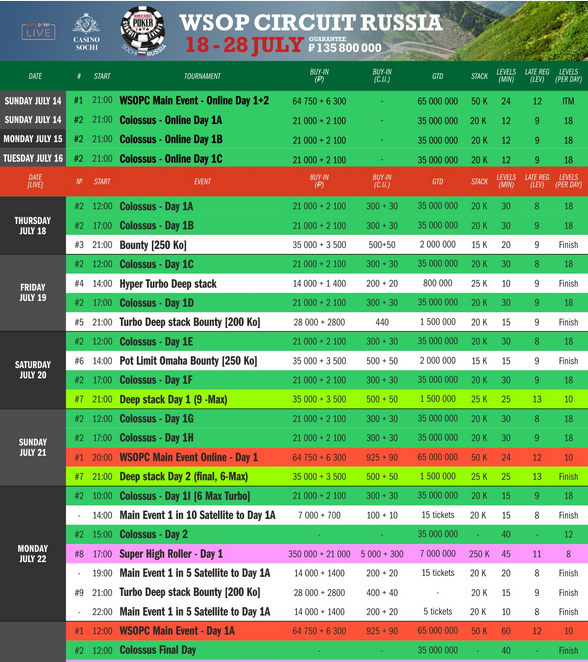Image resolution: width=588 pixels, height=662 pixels.
Task: Click the guarantee ₽135 800 000 text
Action: tap(345, 45)
